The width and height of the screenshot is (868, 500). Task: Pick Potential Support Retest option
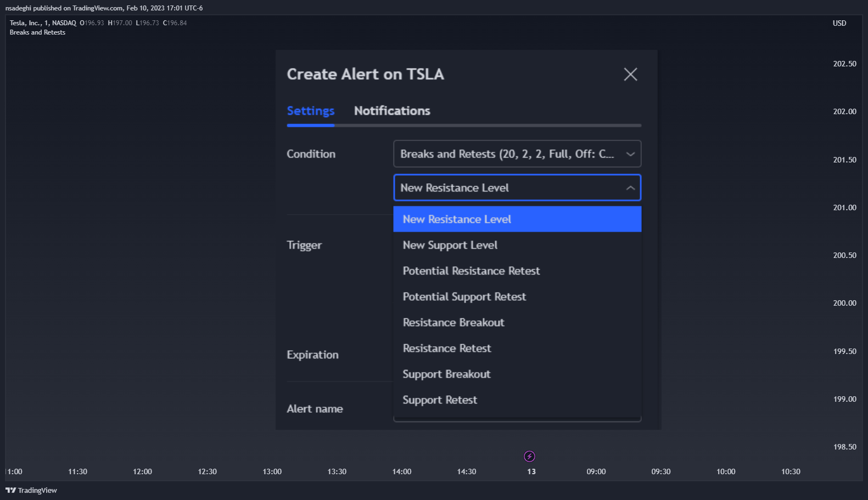517,296
